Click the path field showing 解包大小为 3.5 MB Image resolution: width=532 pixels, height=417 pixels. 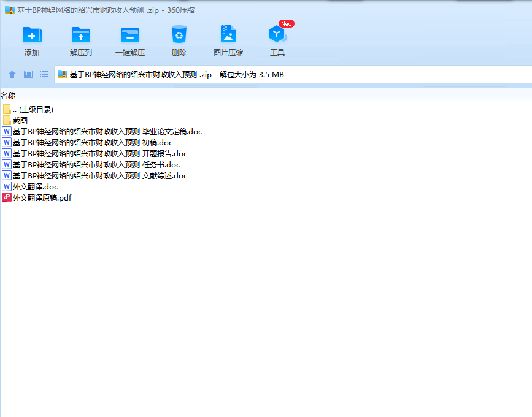coord(293,74)
